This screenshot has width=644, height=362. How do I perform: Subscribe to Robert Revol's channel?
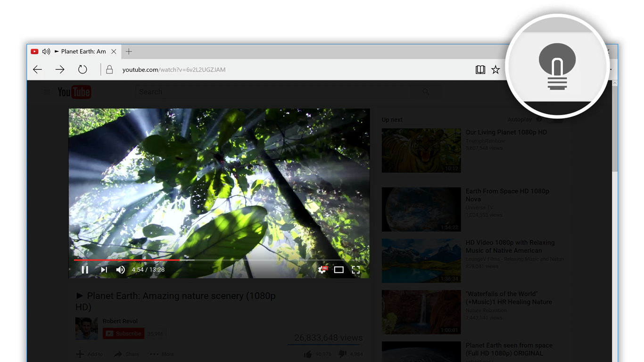pos(123,333)
